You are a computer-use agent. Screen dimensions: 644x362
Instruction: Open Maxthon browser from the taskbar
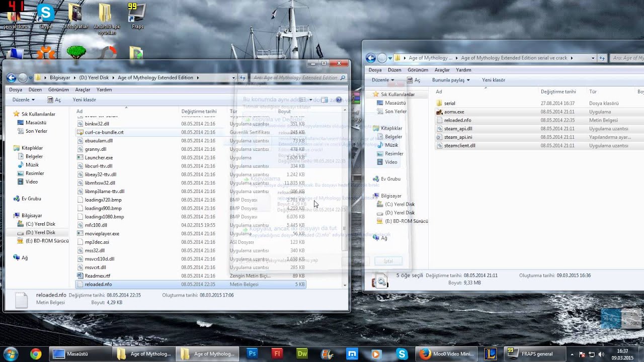[352, 354]
